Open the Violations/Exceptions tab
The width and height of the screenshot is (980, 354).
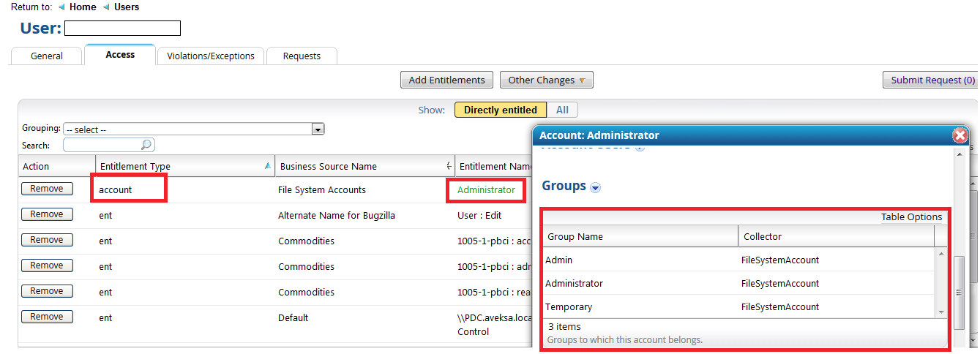click(211, 56)
